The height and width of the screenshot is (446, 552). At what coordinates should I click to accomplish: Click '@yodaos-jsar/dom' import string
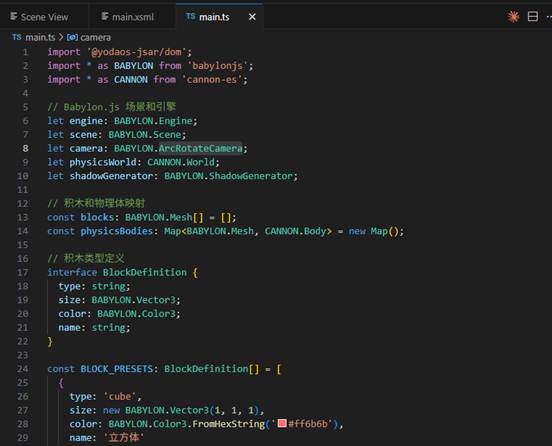(x=137, y=52)
